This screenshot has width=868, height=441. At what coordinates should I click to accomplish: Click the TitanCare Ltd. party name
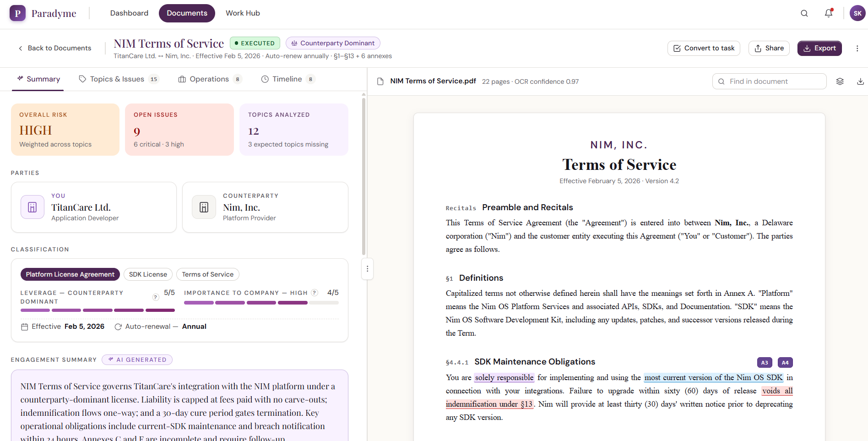81,207
